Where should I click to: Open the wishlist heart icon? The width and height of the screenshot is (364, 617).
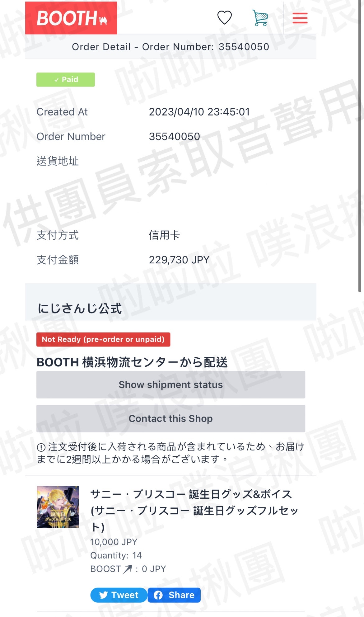click(224, 17)
